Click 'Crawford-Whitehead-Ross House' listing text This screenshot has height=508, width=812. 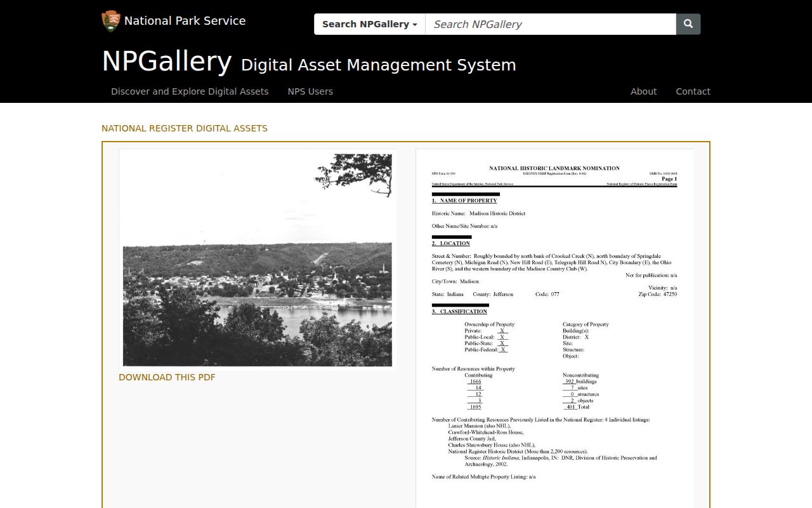(x=486, y=432)
